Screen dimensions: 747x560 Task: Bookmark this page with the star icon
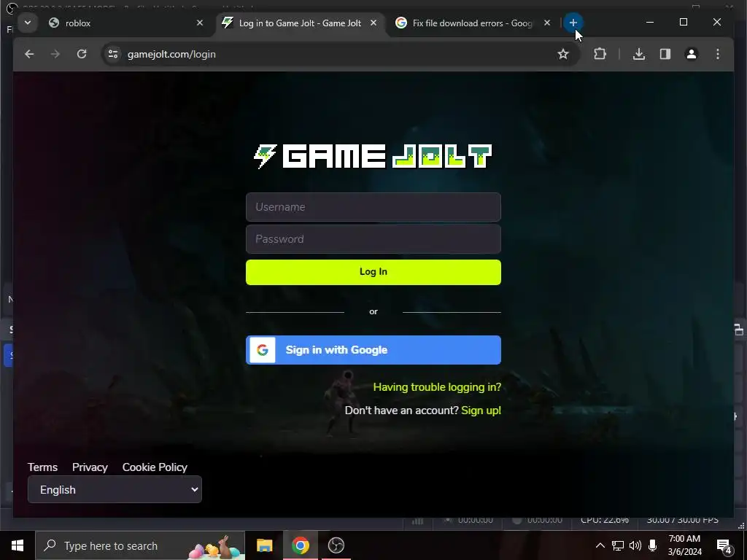(563, 54)
